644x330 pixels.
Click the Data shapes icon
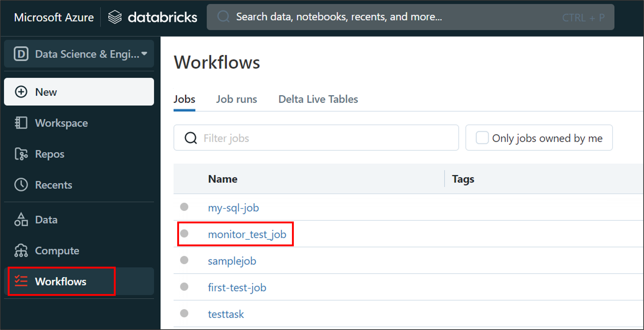pyautogui.click(x=21, y=220)
